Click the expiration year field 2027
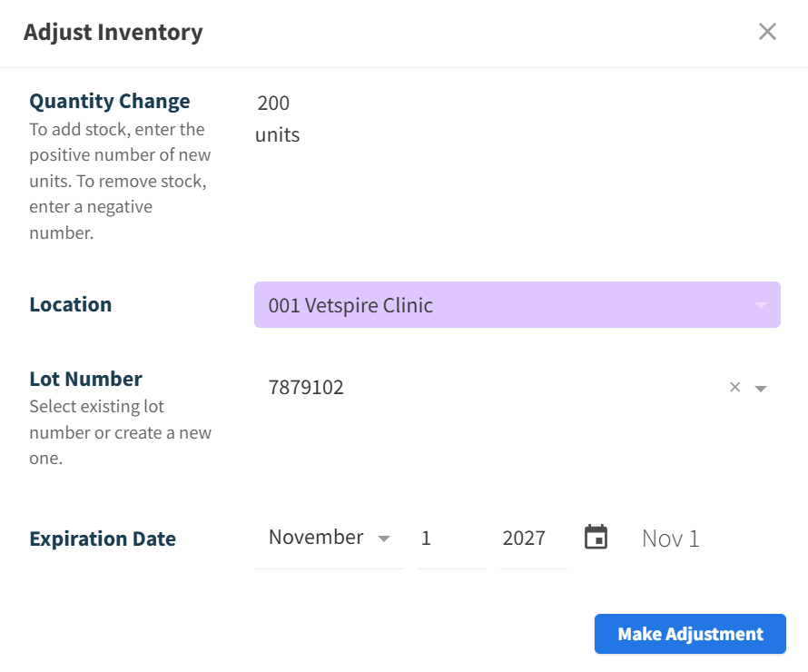The width and height of the screenshot is (808, 672). [x=524, y=538]
